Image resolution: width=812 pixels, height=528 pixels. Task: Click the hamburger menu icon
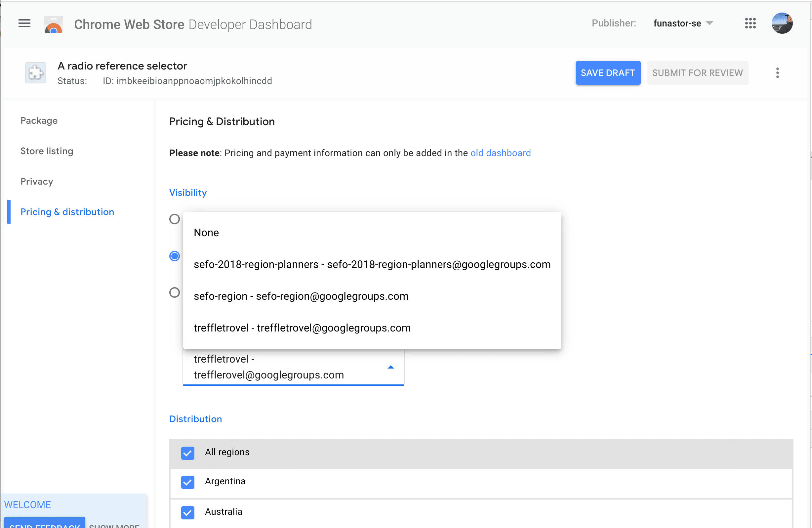point(24,24)
